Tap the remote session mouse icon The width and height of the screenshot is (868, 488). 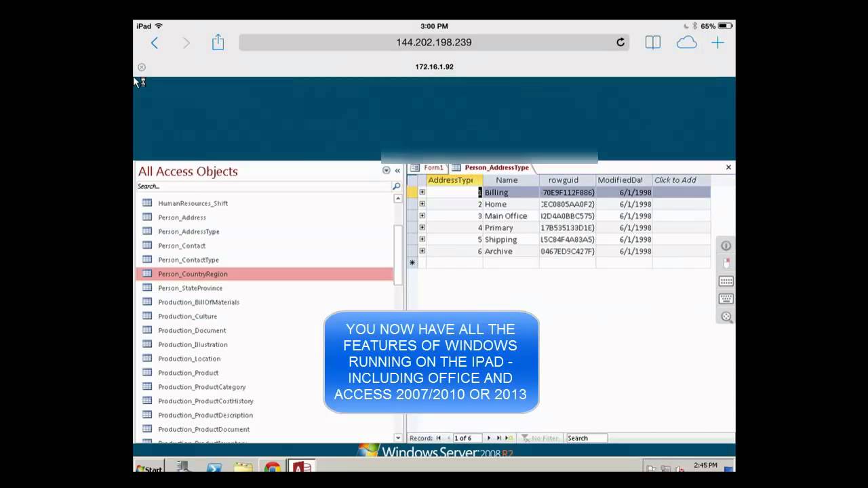(x=726, y=263)
